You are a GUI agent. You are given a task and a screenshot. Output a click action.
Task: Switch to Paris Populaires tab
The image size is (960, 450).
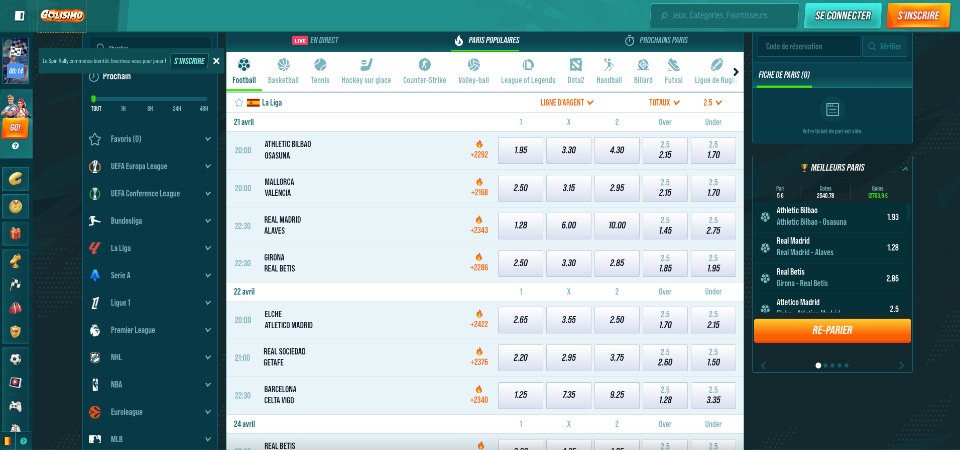pos(487,40)
